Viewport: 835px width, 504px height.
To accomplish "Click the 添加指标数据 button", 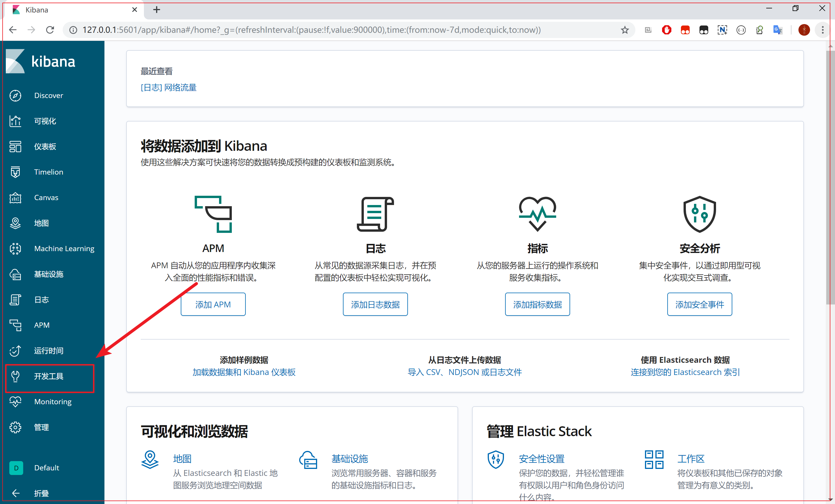I will point(537,304).
